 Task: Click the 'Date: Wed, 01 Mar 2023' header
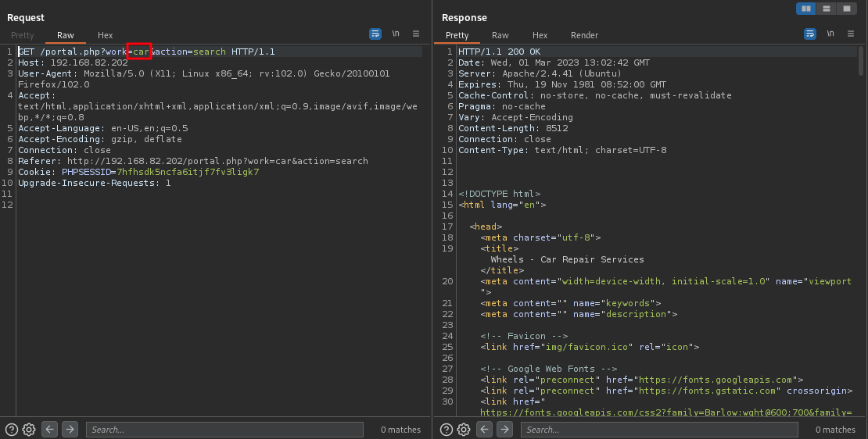tap(554, 62)
